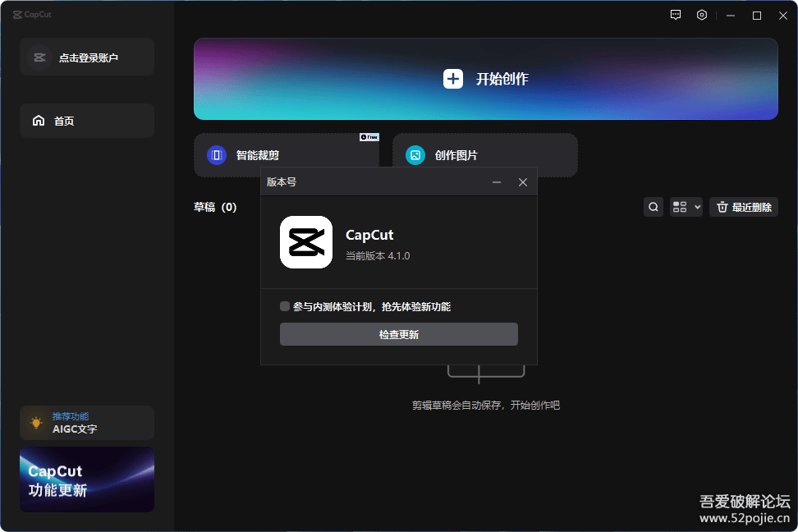This screenshot has height=532, width=798.
Task: Click the CapCut logo in version dialog
Action: [306, 242]
